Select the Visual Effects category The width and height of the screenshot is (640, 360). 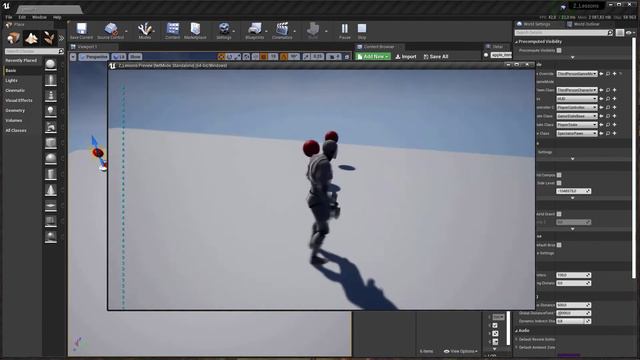pos(19,100)
